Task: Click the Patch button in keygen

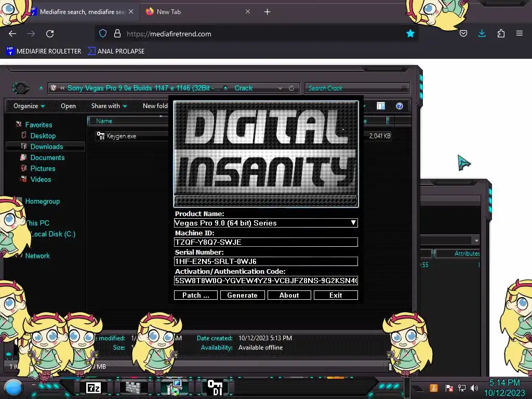Action: pos(196,295)
